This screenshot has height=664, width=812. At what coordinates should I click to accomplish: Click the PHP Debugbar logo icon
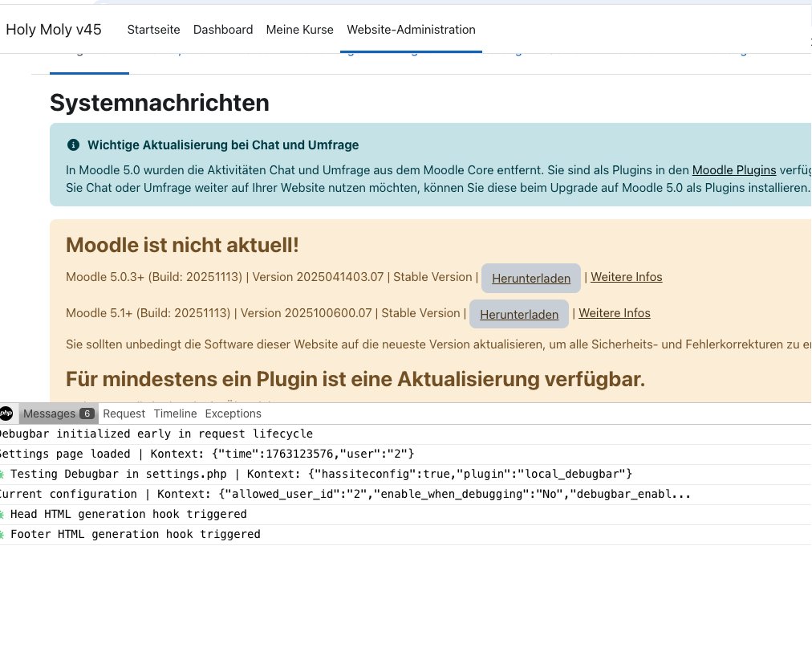click(x=6, y=413)
